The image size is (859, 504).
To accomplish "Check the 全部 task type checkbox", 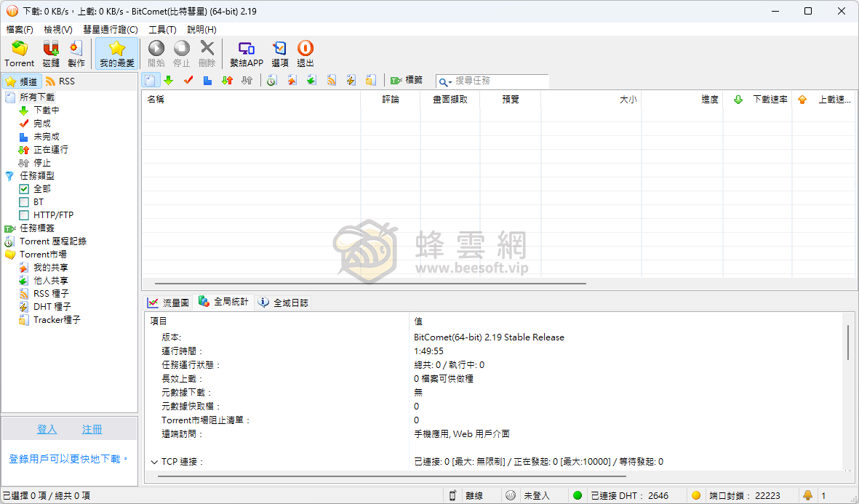I will tap(24, 189).
